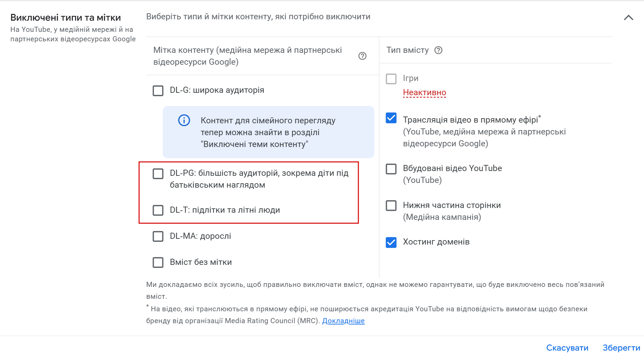The width and height of the screenshot is (644, 357).
Task: Click help icon beside content label header
Action: 362,56
